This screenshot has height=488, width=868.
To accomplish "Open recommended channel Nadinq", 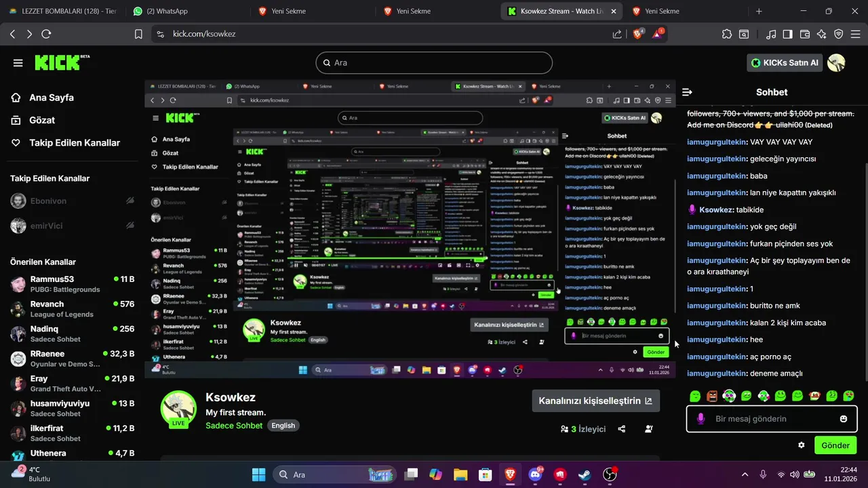I will pos(71,333).
